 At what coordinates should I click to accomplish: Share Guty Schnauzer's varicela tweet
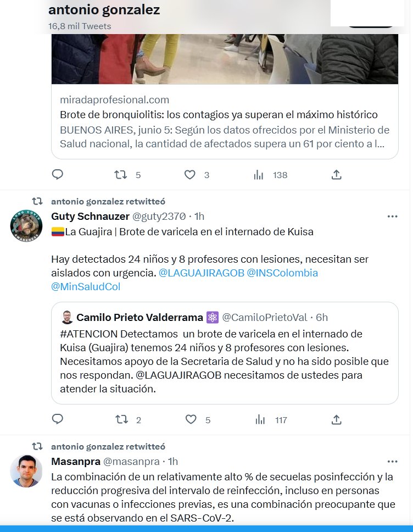pyautogui.click(x=336, y=420)
